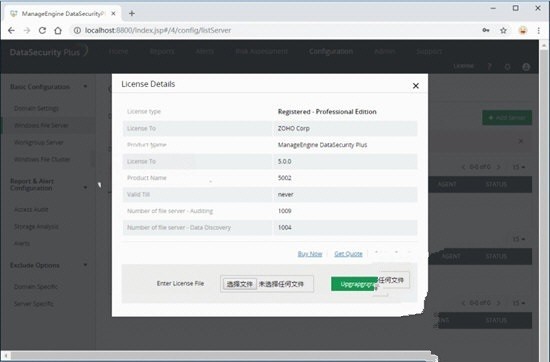Open rows-per-page dropdown of third table
Screen dimensions: 550x362
(519, 303)
